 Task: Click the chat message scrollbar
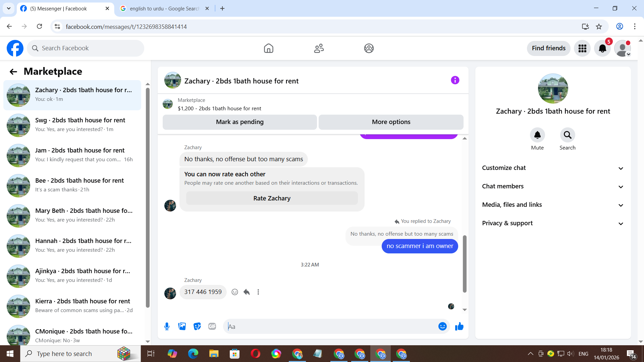[465, 263]
